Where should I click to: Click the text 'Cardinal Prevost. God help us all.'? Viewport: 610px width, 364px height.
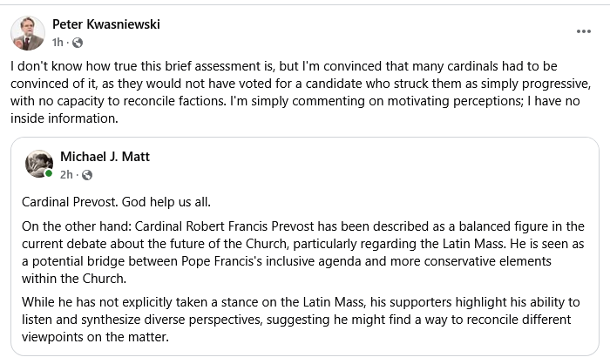116,202
